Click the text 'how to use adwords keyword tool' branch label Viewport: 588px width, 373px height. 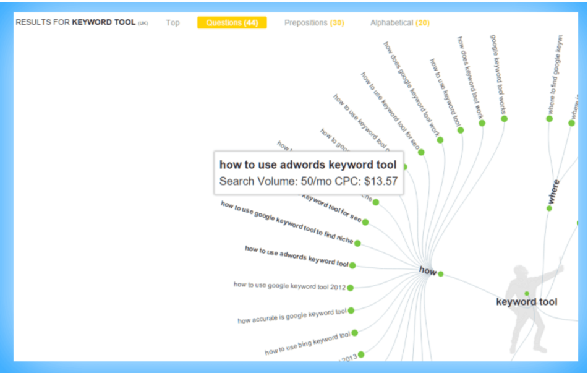[297, 256]
